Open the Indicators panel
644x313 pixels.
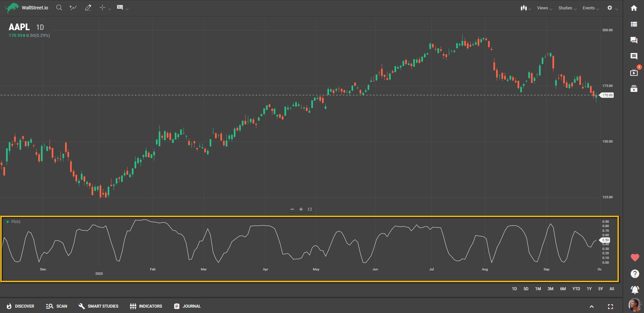(146, 306)
